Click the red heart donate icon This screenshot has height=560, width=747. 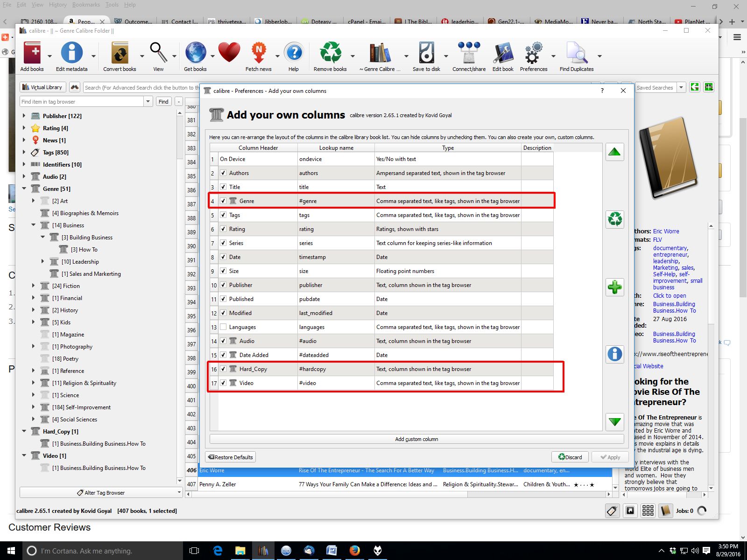pos(229,52)
